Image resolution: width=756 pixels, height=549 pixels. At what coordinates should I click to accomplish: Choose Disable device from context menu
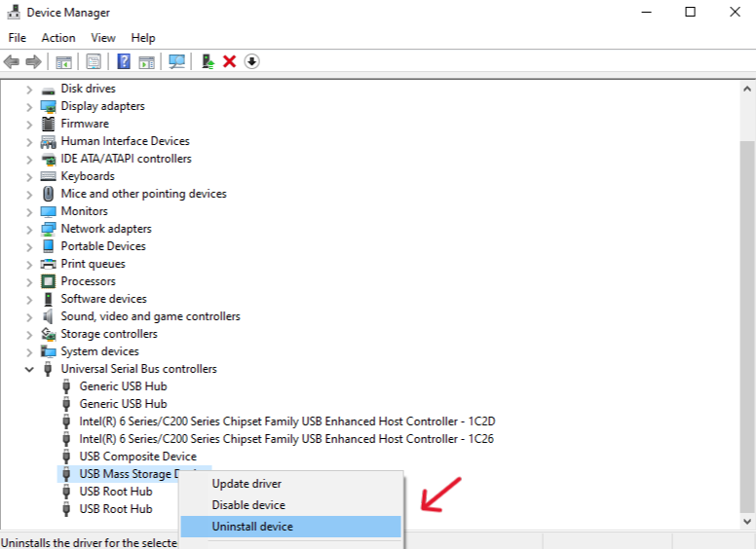click(290, 505)
